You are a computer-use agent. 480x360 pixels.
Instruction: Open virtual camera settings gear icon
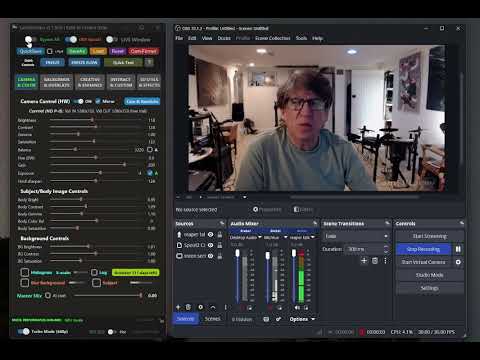458,262
